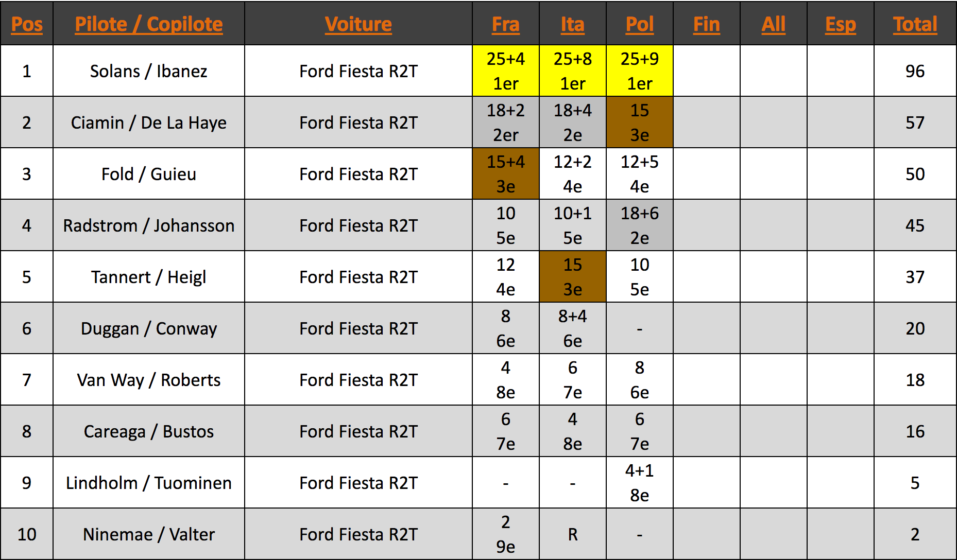Image resolution: width=957 pixels, height=560 pixels.
Task: Select the Lindholm / Tuominen cell
Action: coord(149,483)
